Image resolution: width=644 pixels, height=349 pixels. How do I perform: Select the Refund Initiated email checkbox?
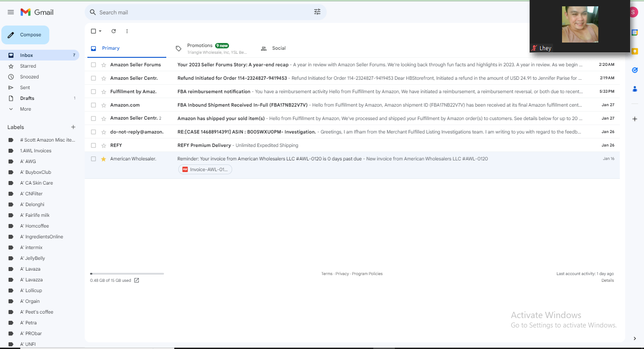(x=93, y=78)
